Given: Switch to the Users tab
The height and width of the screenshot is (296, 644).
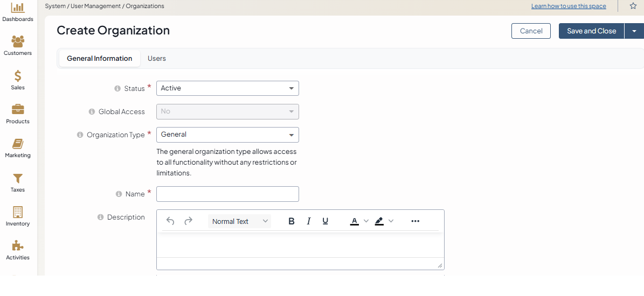Looking at the screenshot, I should click(157, 58).
